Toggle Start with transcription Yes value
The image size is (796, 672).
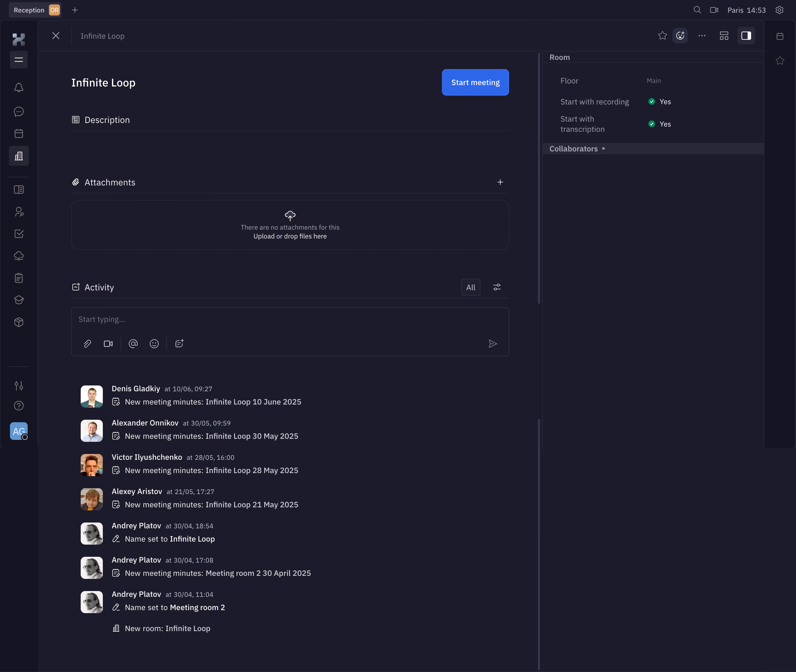pos(659,124)
